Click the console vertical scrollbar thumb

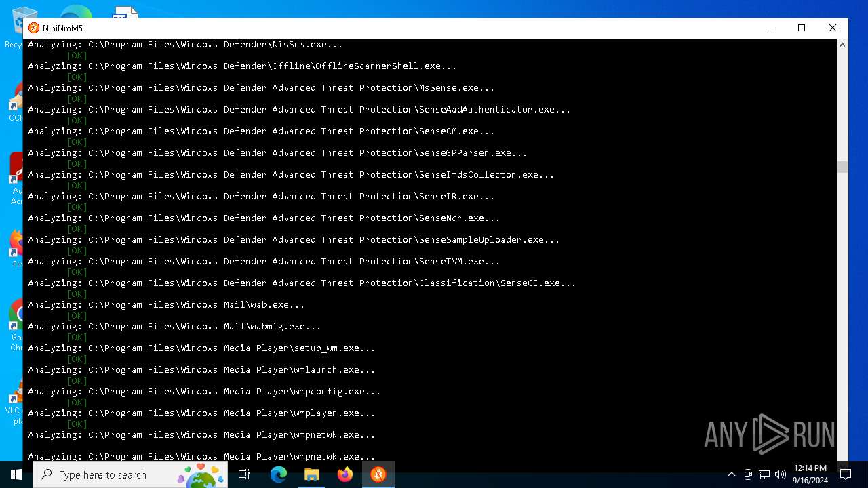842,167
